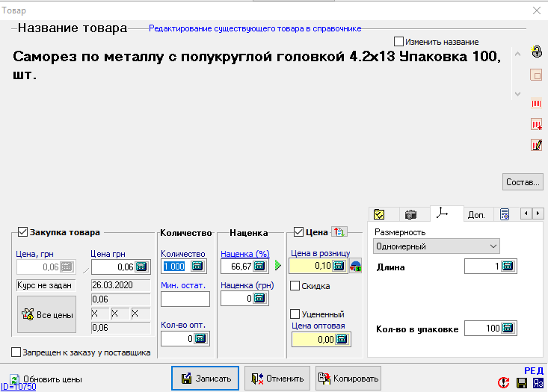Screen dimensions: 548x392
Task: Click the green arrow next to Наценка
Action: [x=278, y=265]
